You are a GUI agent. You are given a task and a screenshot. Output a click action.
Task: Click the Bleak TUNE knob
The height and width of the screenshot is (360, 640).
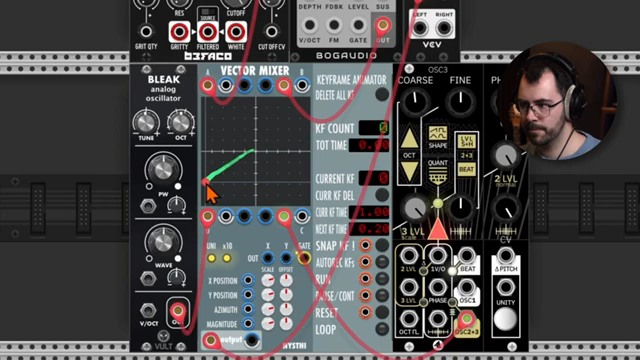(146, 122)
